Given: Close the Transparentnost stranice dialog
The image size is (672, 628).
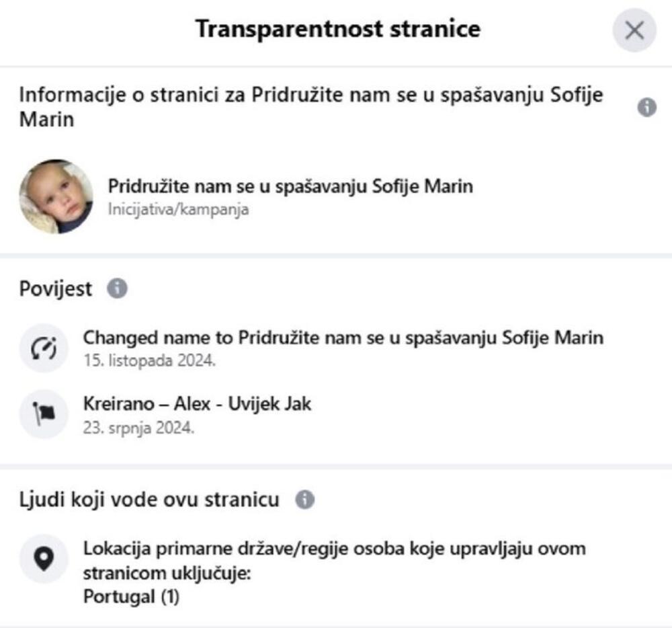Looking at the screenshot, I should tap(634, 30).
